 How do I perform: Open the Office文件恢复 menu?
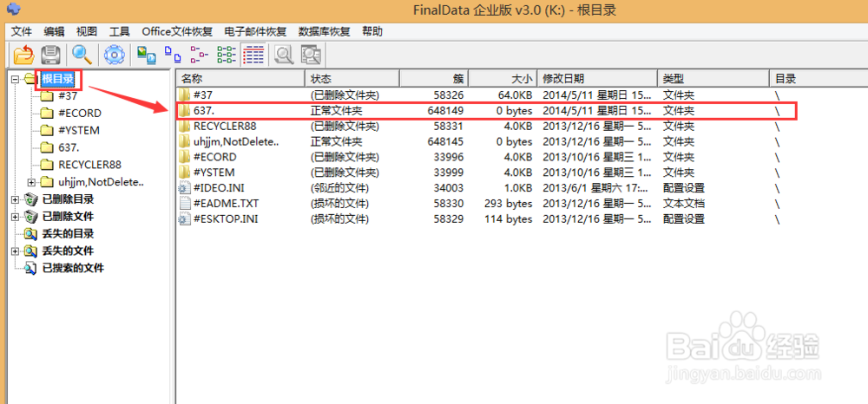[177, 31]
